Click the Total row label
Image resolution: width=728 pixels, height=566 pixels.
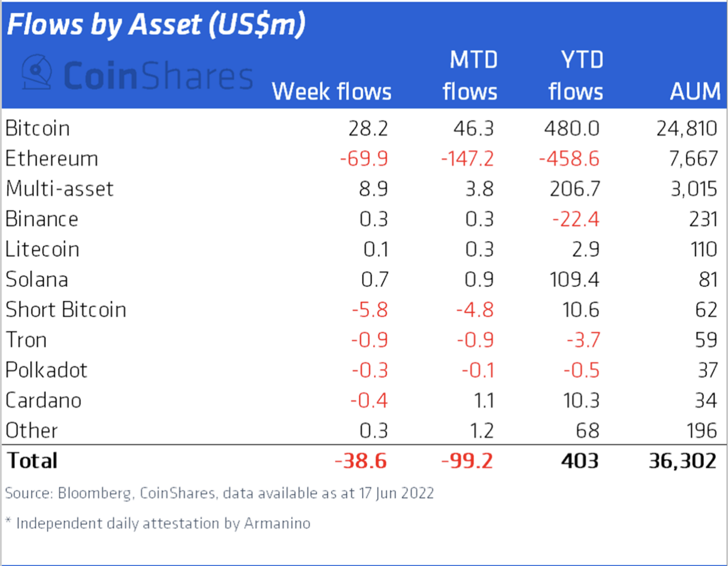[x=32, y=460]
